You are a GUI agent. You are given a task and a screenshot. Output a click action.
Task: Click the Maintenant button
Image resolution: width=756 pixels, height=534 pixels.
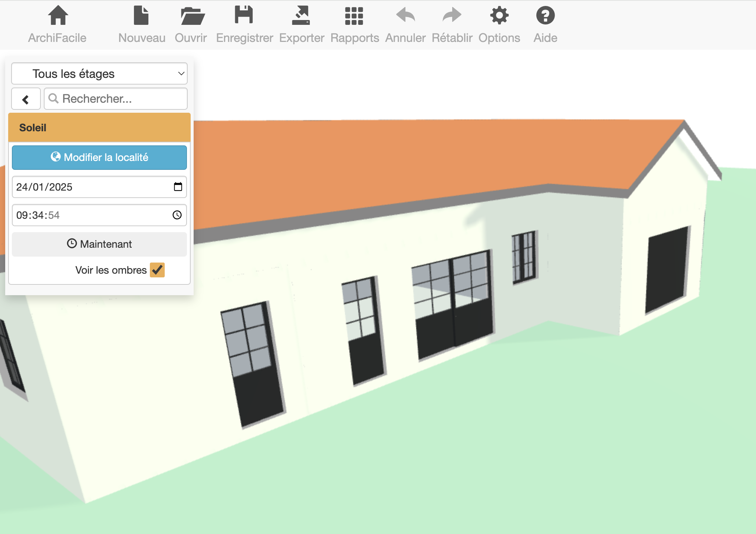pos(99,244)
